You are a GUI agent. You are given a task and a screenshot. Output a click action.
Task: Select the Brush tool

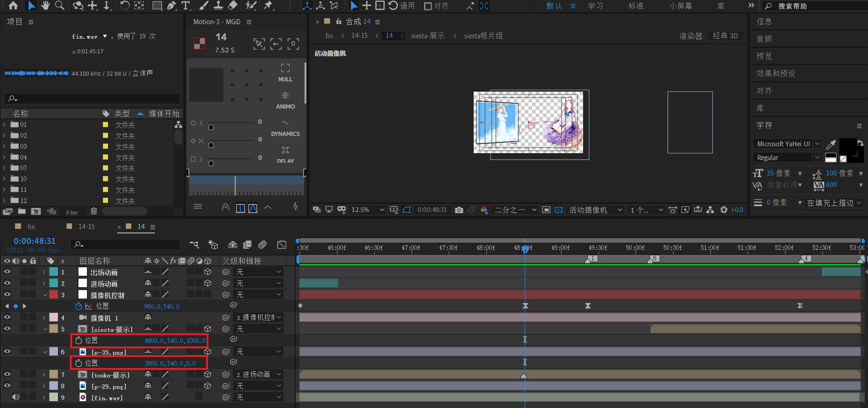click(204, 5)
